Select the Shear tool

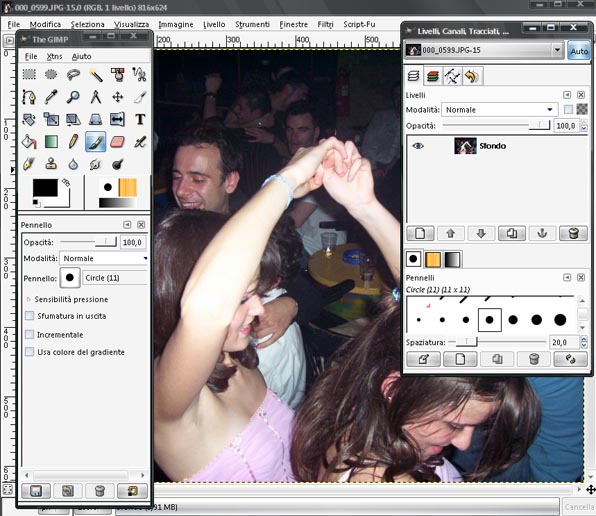point(73,119)
